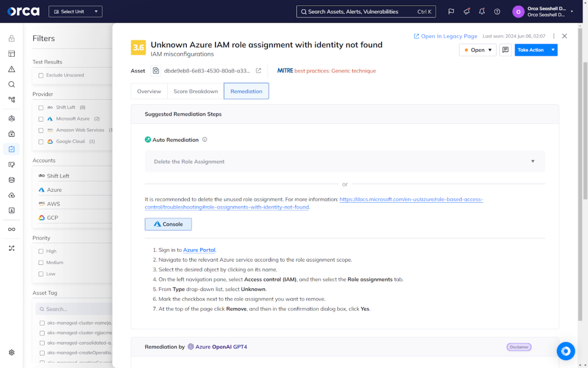Open the comments icon button next to Open

[505, 50]
